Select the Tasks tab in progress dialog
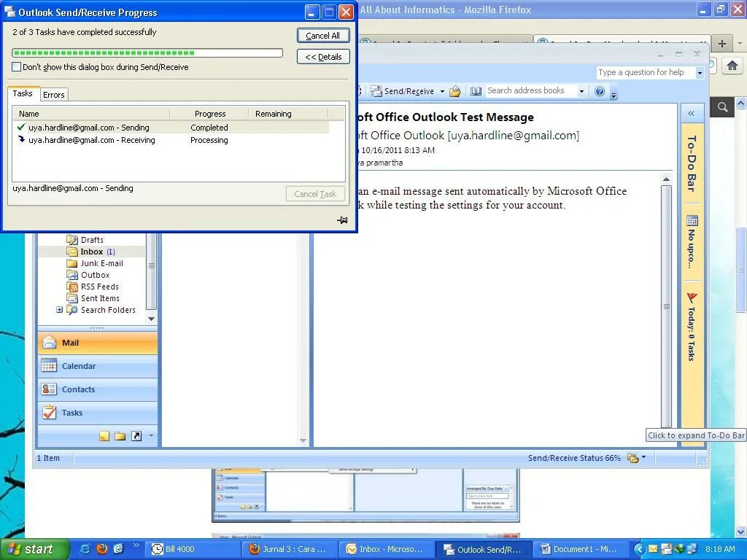The height and width of the screenshot is (560, 747). click(x=23, y=93)
